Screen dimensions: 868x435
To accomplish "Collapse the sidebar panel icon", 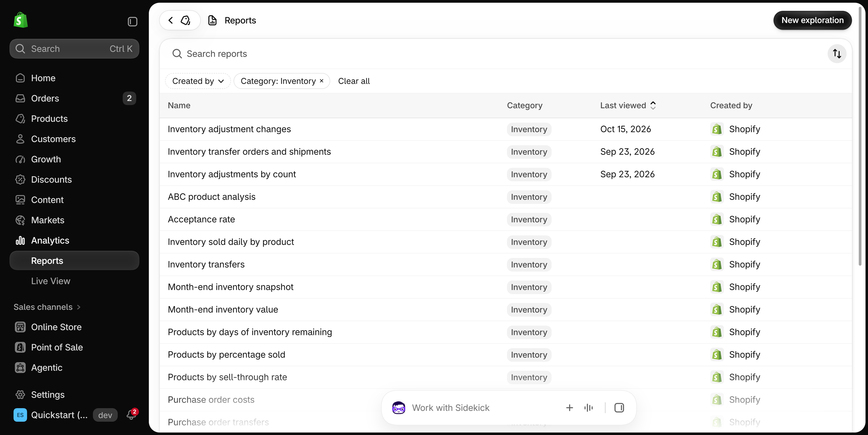I will 132,22.
